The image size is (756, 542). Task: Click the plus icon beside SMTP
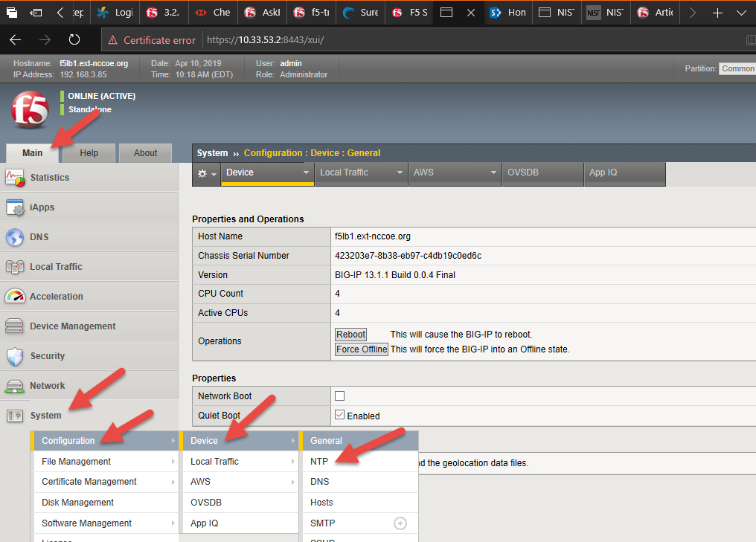click(400, 523)
